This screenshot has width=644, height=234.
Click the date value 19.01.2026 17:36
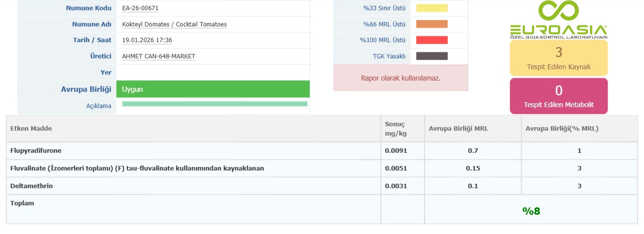point(147,40)
